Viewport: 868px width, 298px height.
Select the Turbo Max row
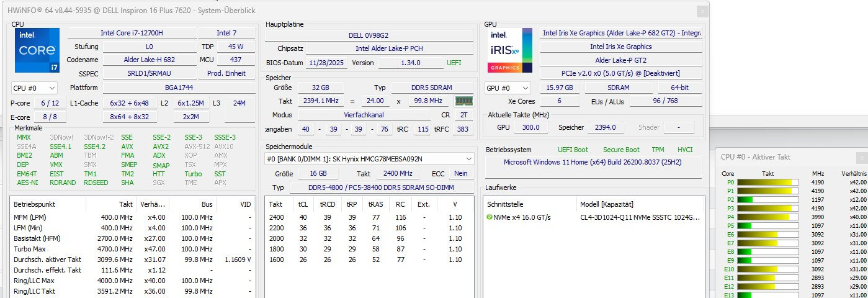[132, 248]
